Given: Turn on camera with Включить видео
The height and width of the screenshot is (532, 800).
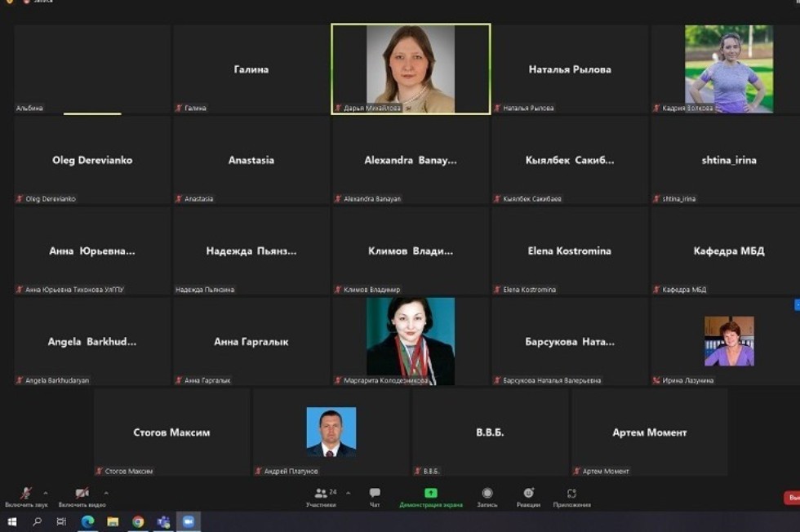Looking at the screenshot, I should pos(82,494).
